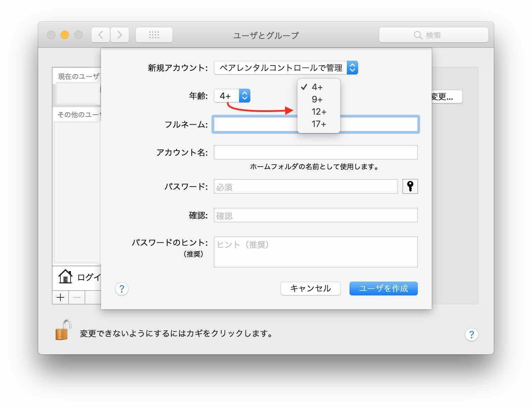Click the ホームフォルダの名前として使用します text
The height and width of the screenshot is (409, 532).
pyautogui.click(x=314, y=167)
